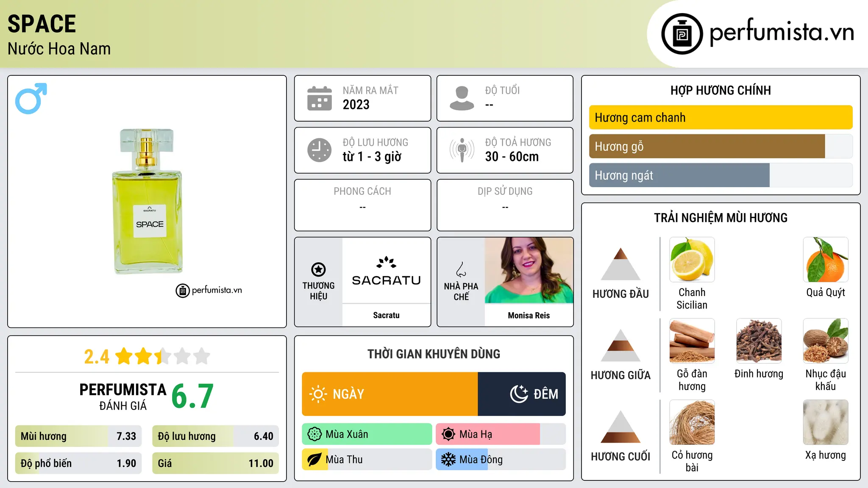Click the Hương giữa pyramid icon
The image size is (868, 488).
coord(620,345)
